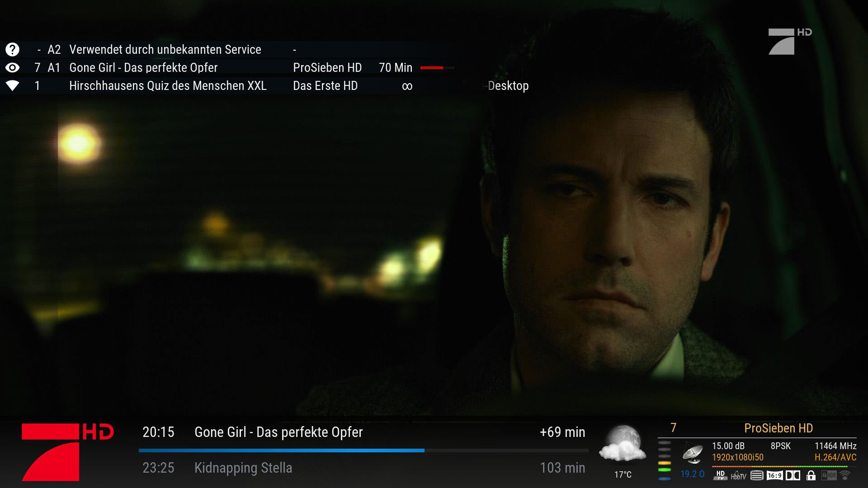Viewport: 868px width, 488px height.
Task: Click the Dolby Digital audio icon
Action: 793,475
